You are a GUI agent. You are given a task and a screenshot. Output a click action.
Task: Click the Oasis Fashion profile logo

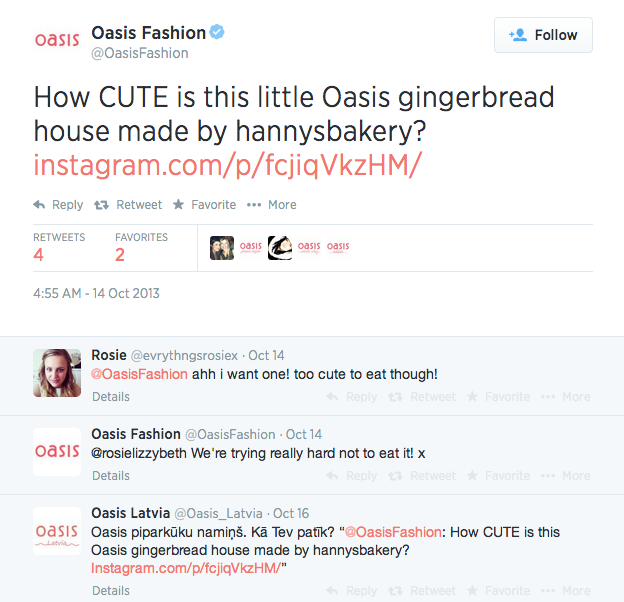coord(56,41)
